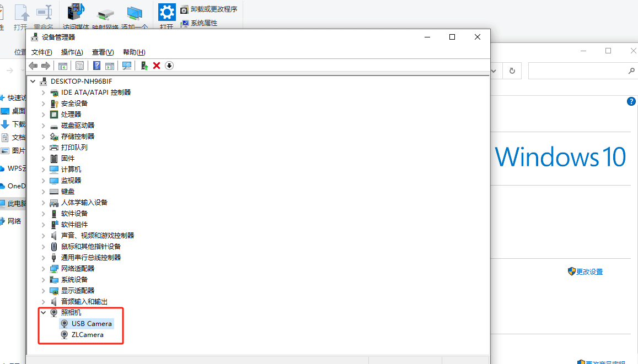Open the 操作(A) menu
The width and height of the screenshot is (638, 364).
[72, 52]
